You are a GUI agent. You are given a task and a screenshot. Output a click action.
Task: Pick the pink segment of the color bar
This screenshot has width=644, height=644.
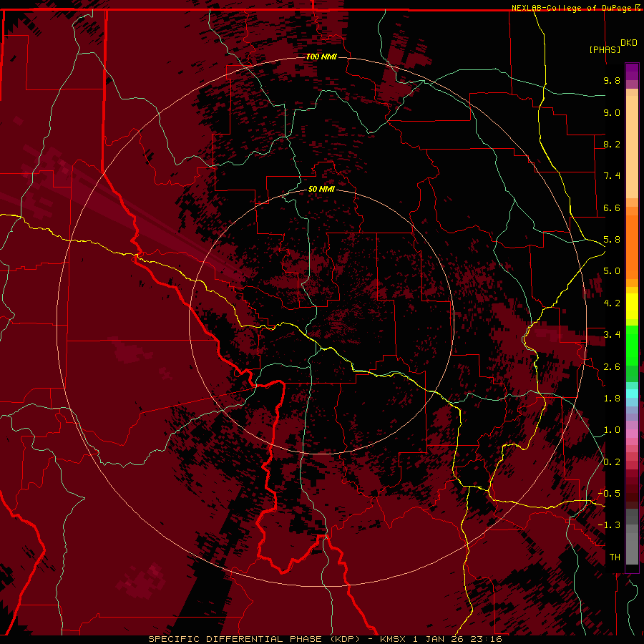(632, 434)
